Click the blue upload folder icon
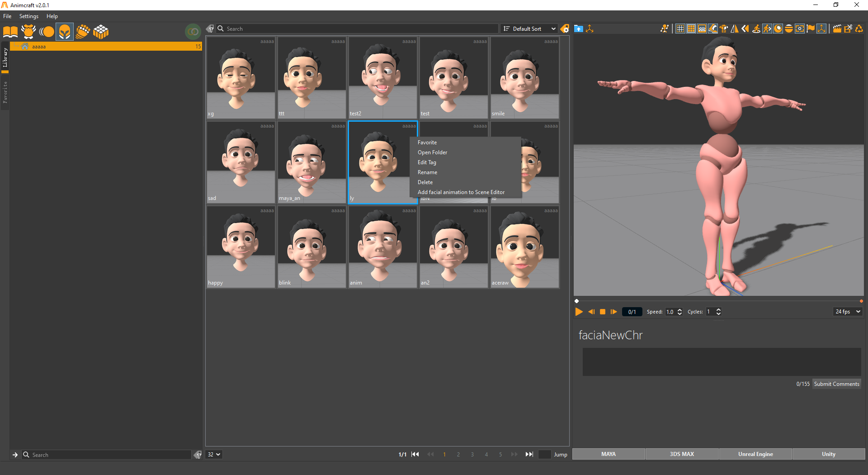868x475 pixels. click(578, 28)
